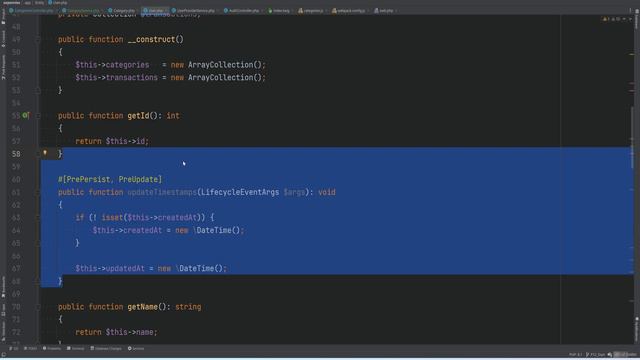Click the PHP 8.1 language level status

pyautogui.click(x=575, y=355)
